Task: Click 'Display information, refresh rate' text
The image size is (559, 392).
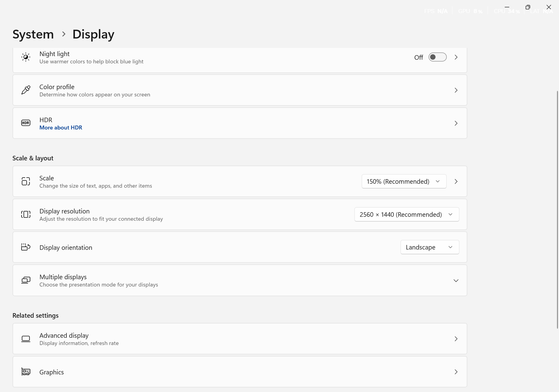Action: [79, 343]
